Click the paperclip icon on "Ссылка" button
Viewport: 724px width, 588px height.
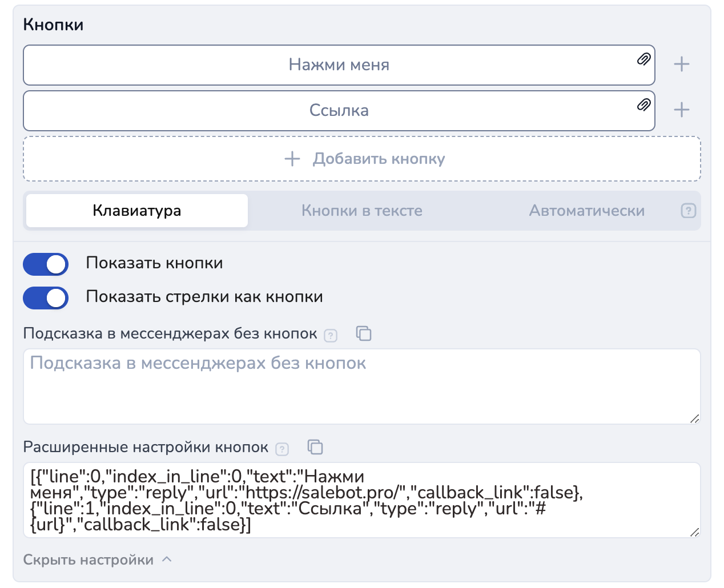point(643,105)
